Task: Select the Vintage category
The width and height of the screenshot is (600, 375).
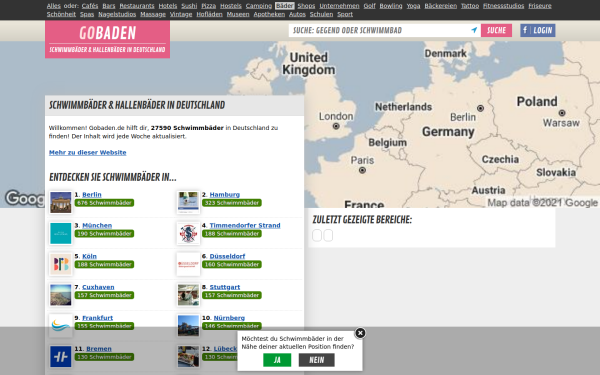Action: pyautogui.click(x=181, y=14)
